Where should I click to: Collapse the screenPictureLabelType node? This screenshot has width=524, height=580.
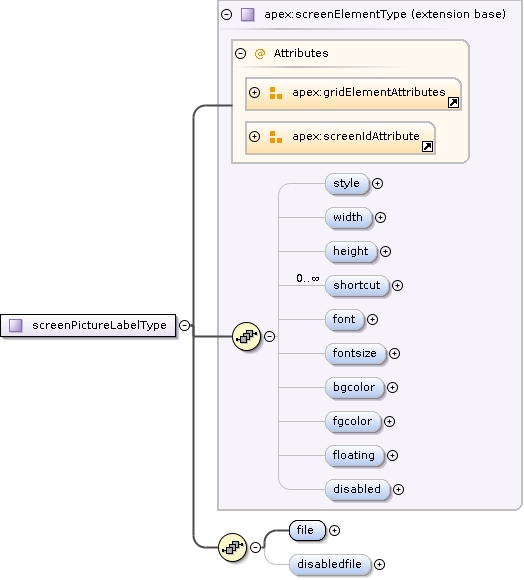(x=184, y=326)
